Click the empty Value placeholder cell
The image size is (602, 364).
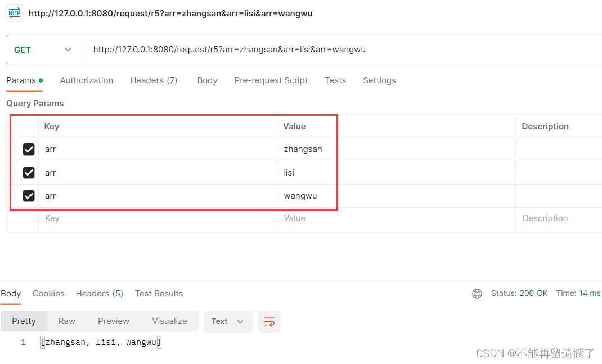pyautogui.click(x=396, y=219)
